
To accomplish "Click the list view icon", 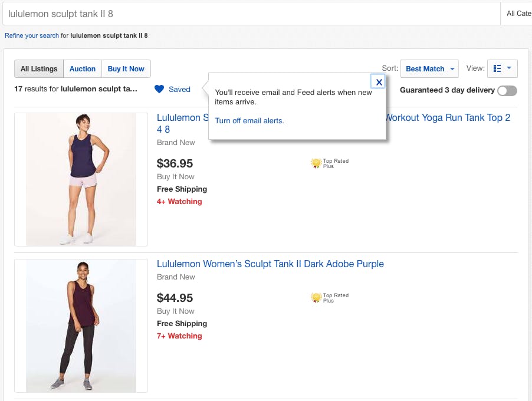I will (497, 69).
